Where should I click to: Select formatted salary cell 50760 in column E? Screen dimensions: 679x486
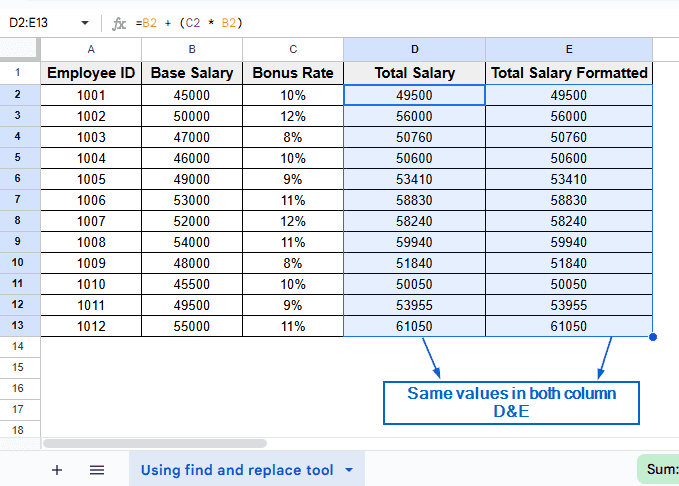[x=569, y=137]
